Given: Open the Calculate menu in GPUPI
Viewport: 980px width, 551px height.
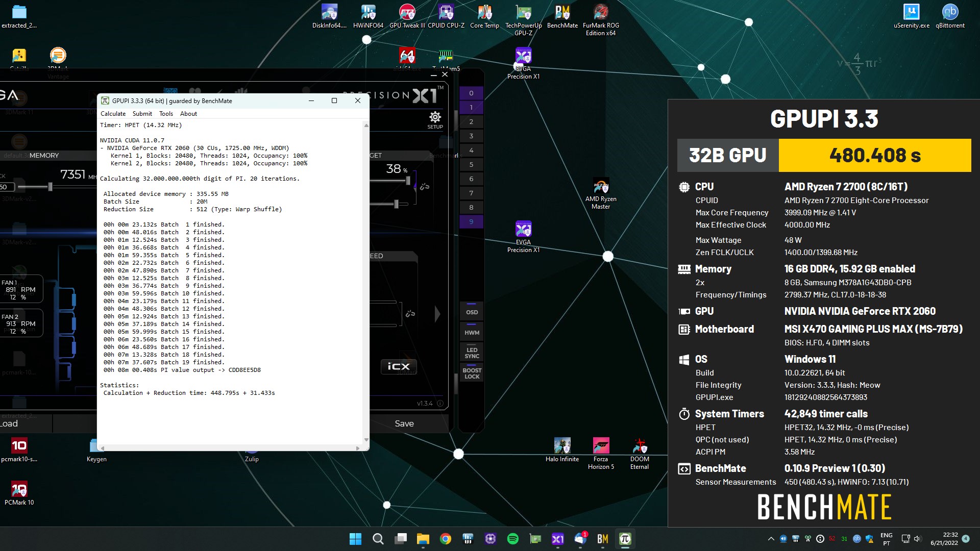Looking at the screenshot, I should click(x=113, y=114).
